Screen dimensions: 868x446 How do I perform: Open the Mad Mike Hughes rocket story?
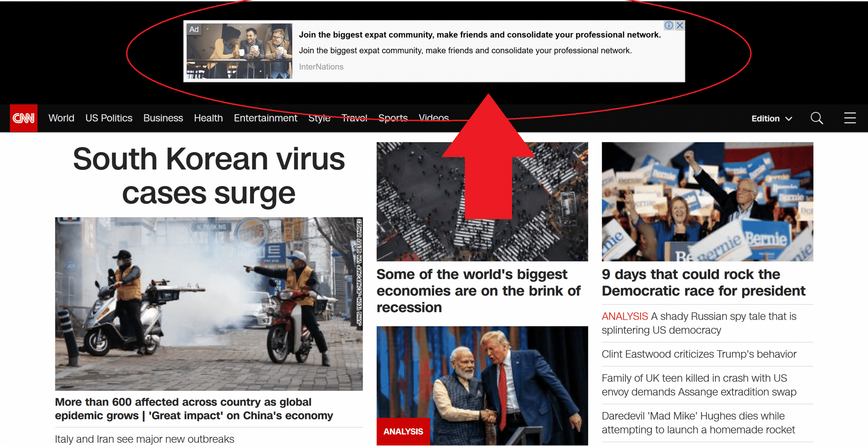(698, 423)
